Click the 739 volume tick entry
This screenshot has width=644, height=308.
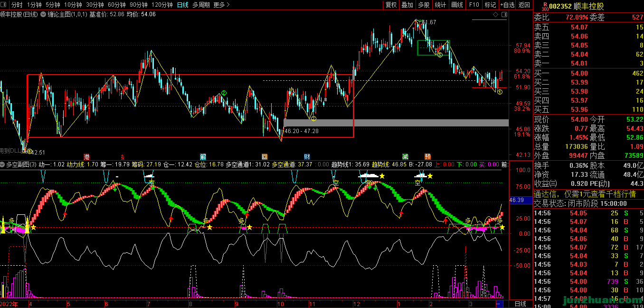[612, 281]
